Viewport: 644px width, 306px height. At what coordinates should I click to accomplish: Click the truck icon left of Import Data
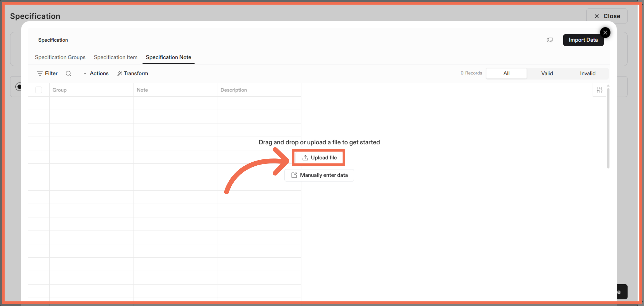click(x=550, y=40)
